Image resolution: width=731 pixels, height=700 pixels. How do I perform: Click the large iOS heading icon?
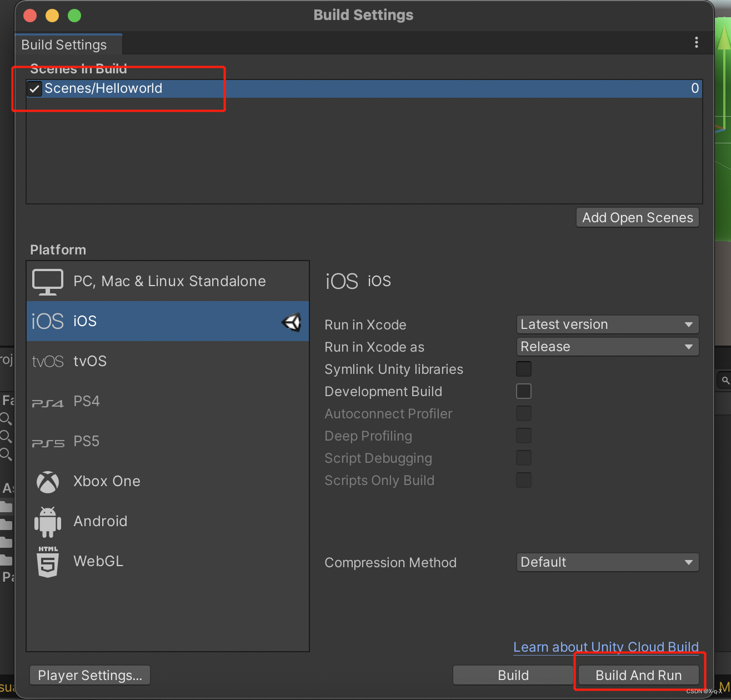tap(342, 281)
